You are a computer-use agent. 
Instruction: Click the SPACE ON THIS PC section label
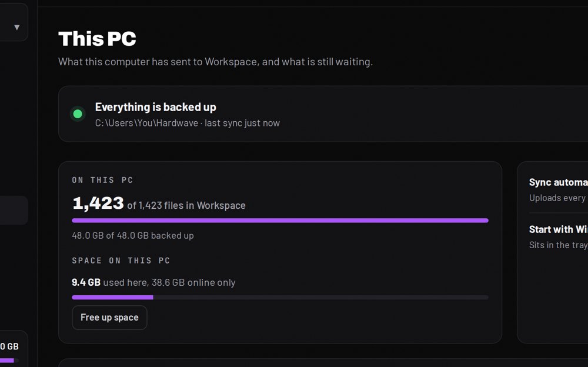tap(121, 261)
